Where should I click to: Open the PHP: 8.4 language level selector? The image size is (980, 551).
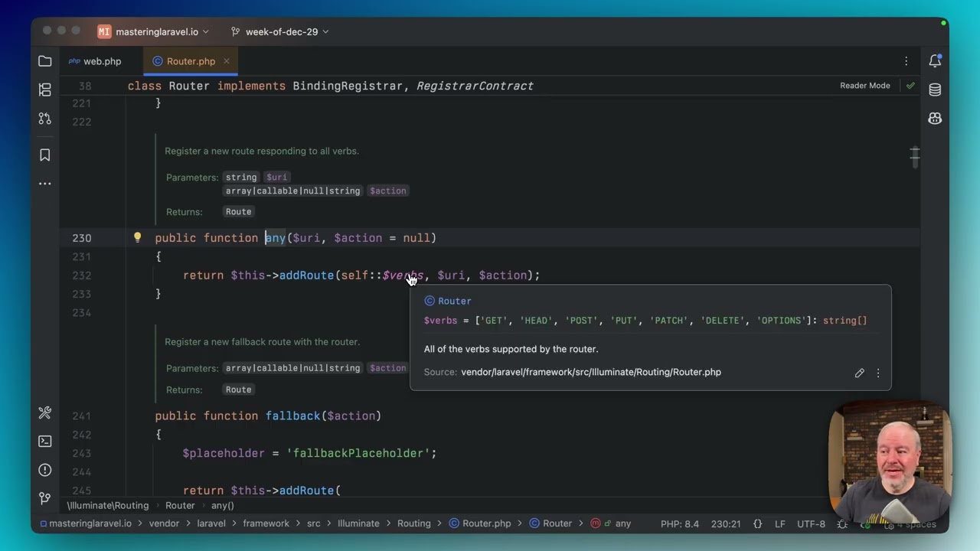click(x=680, y=524)
